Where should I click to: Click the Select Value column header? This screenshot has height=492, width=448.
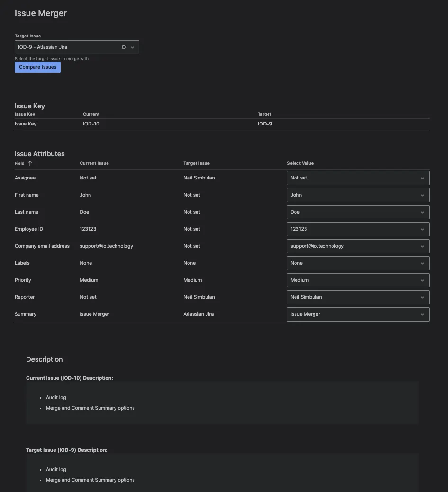300,163
